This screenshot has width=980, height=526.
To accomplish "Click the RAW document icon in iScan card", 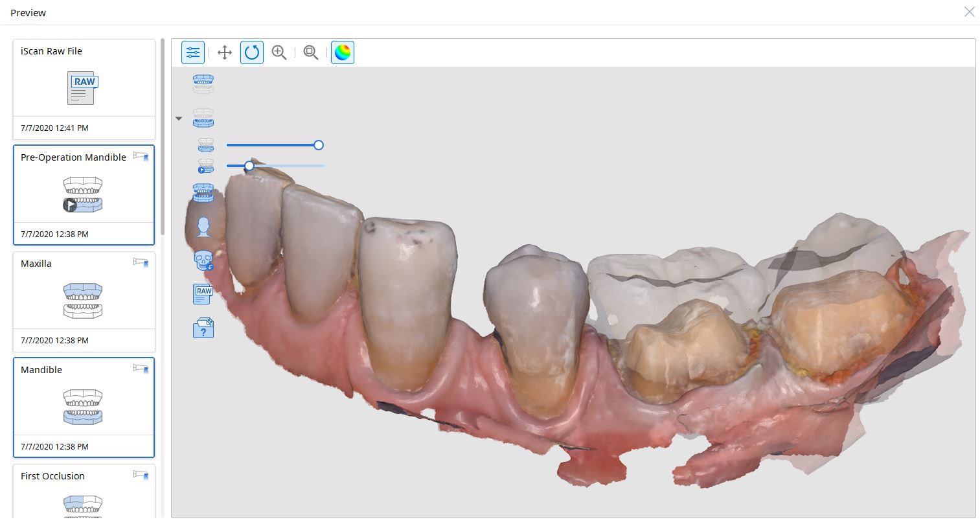I will [83, 87].
